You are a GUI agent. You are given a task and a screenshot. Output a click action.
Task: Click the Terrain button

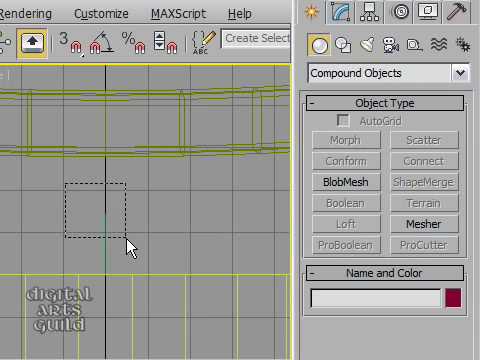pos(424,203)
